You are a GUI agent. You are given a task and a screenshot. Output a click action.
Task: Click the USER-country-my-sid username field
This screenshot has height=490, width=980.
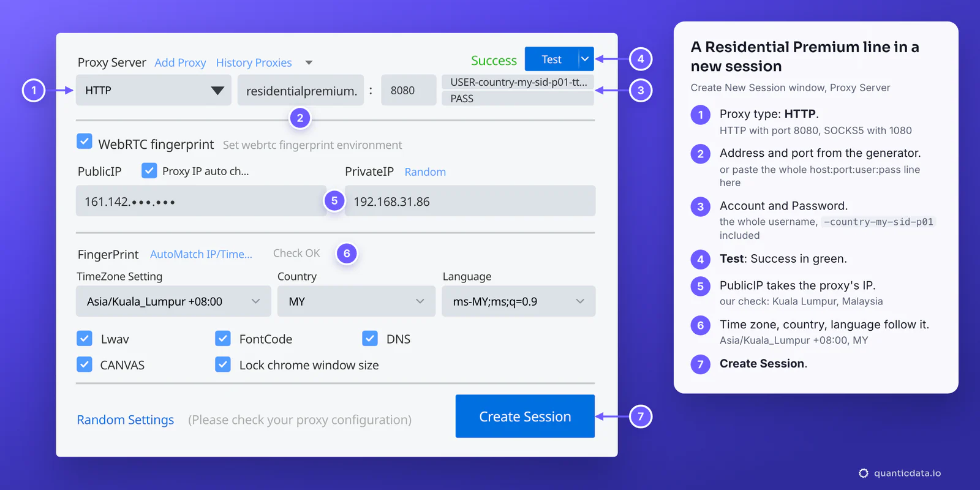point(518,82)
